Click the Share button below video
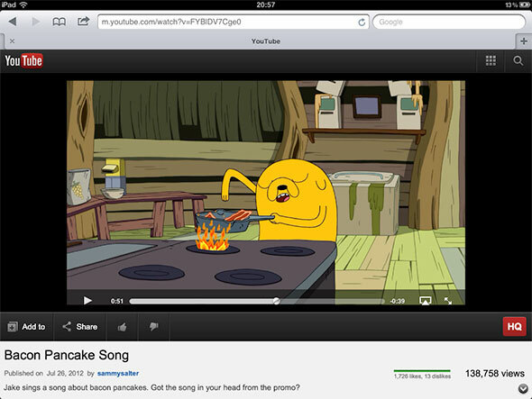The height and width of the screenshot is (399, 532). pos(80,327)
